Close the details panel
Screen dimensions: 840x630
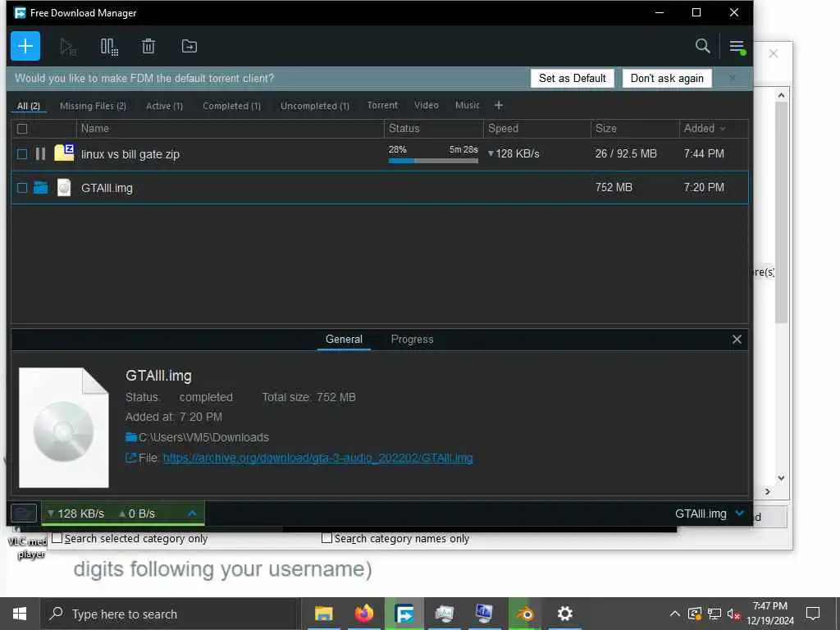[737, 339]
